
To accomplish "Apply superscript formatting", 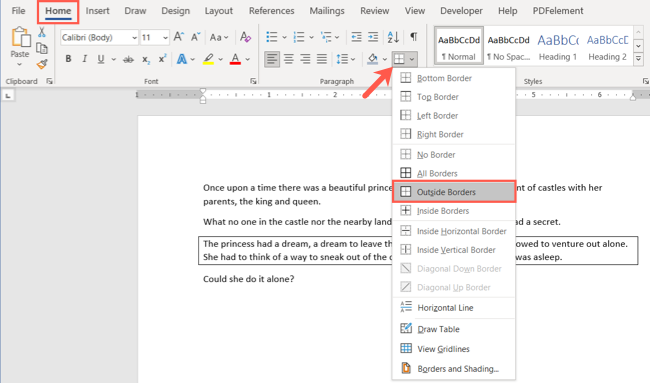I will coord(162,59).
